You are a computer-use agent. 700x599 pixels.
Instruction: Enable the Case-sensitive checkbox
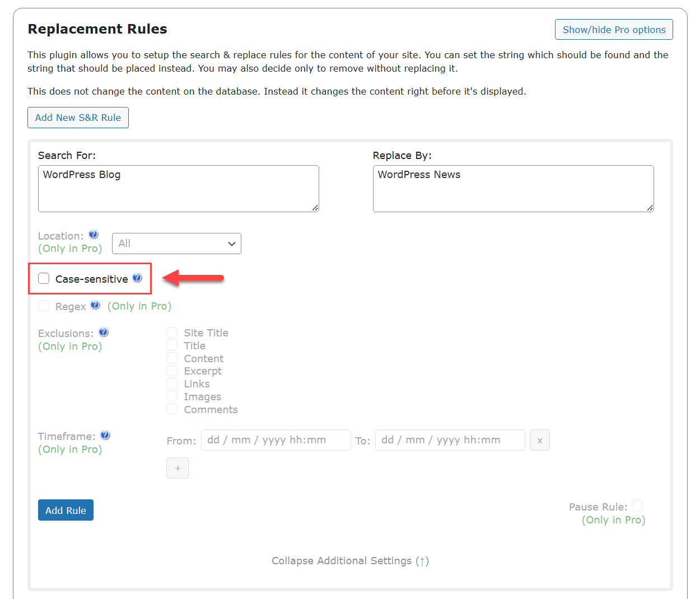click(44, 278)
